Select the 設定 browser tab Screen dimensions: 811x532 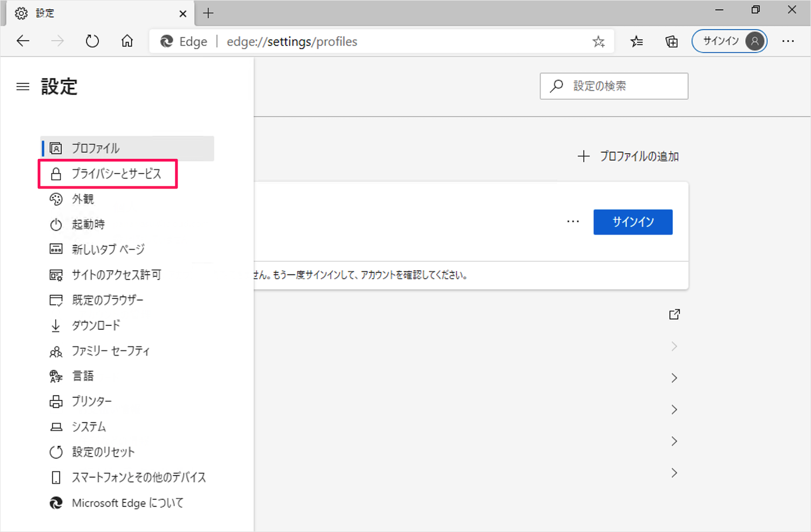[100, 14]
